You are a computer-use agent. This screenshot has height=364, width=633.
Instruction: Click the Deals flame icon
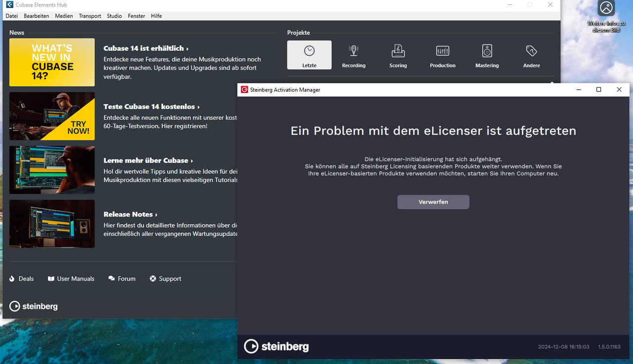coord(12,279)
